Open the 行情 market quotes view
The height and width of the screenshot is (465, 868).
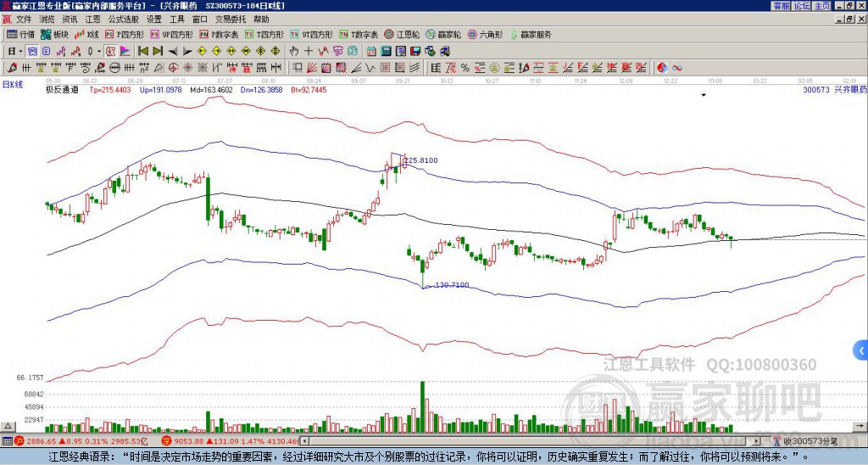[x=20, y=34]
